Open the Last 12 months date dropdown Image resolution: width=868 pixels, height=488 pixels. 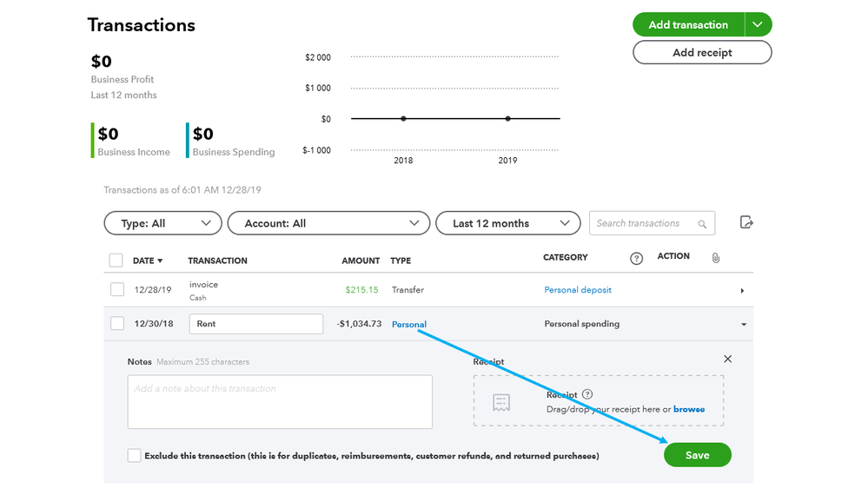(507, 223)
